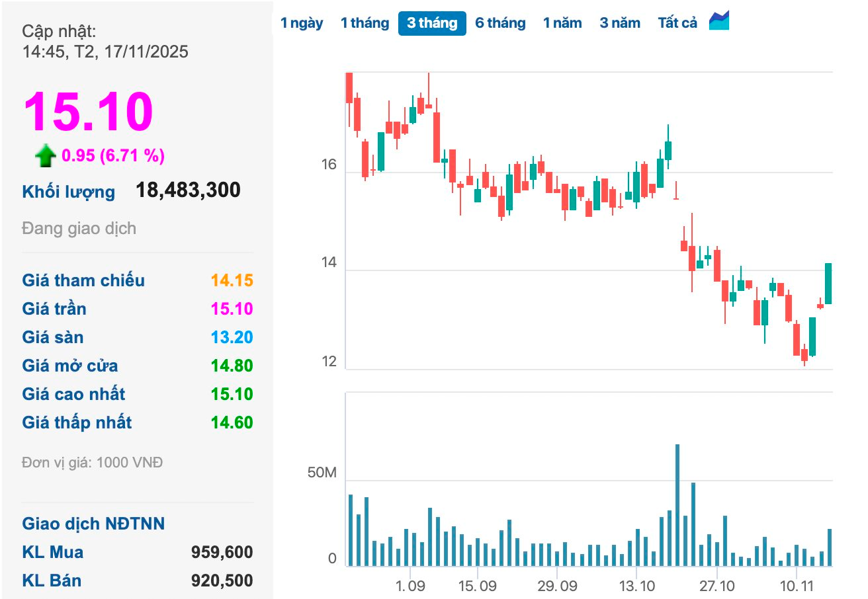Click the KL Mua value 959,600
868x599 pixels.
coord(222,552)
